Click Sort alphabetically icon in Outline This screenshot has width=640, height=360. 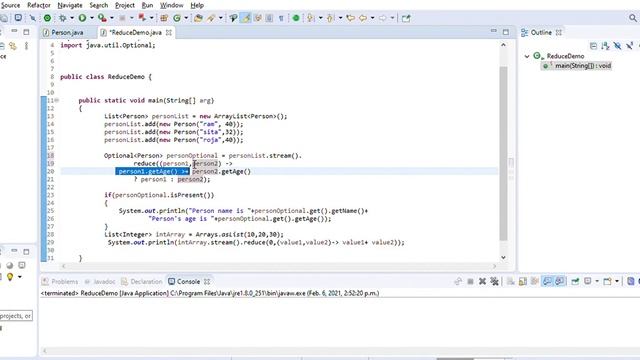point(605,46)
